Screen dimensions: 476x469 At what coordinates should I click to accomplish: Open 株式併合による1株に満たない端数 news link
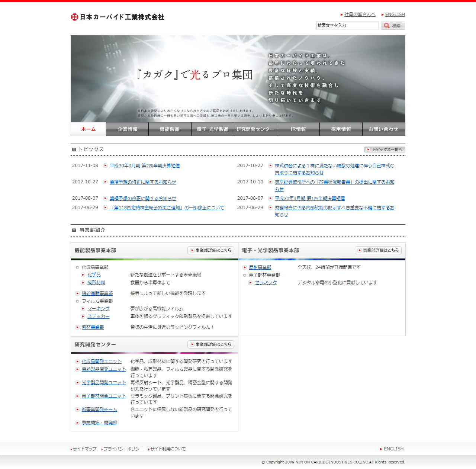point(334,169)
